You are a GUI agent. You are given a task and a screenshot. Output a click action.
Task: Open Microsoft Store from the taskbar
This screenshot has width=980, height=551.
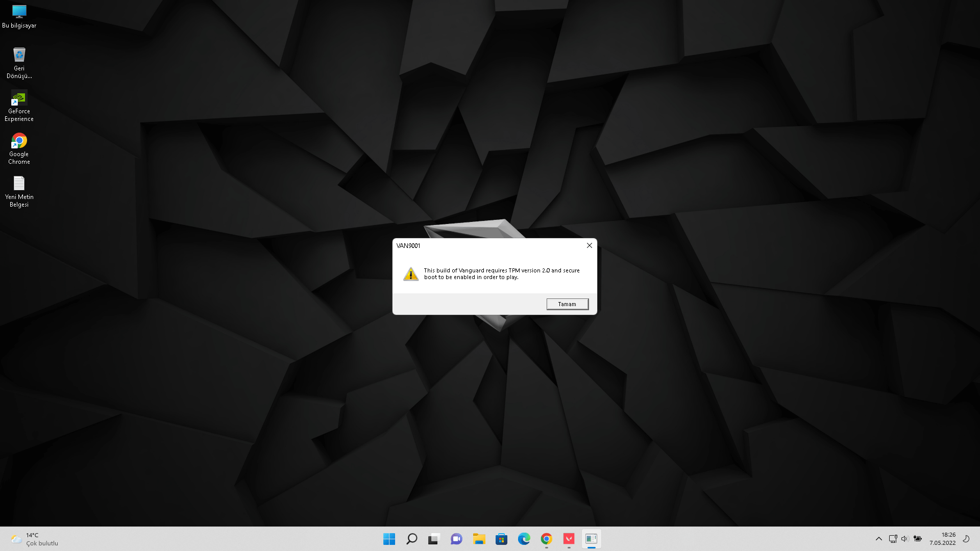point(501,539)
